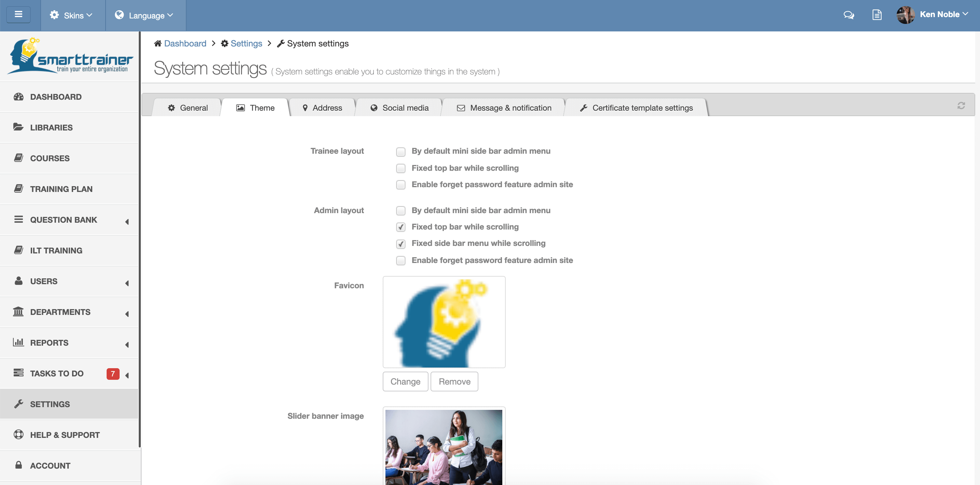Click the Dashboard gauge icon in sidebar
The width and height of the screenshot is (980, 485).
click(x=18, y=97)
